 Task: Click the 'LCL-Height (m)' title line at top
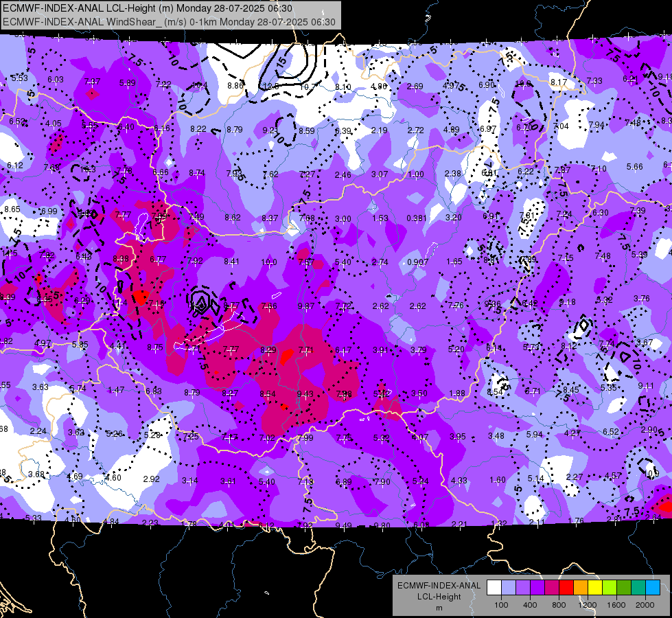click(x=148, y=8)
